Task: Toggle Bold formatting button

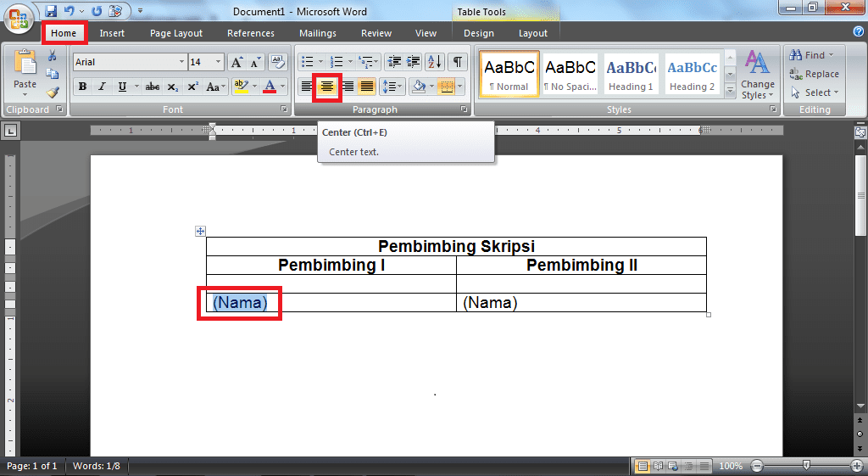Action: [82, 87]
